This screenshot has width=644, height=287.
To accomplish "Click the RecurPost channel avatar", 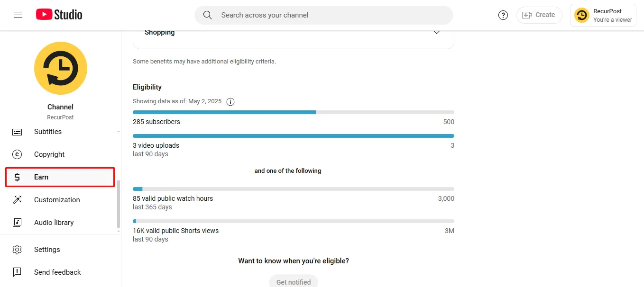I will (61, 68).
